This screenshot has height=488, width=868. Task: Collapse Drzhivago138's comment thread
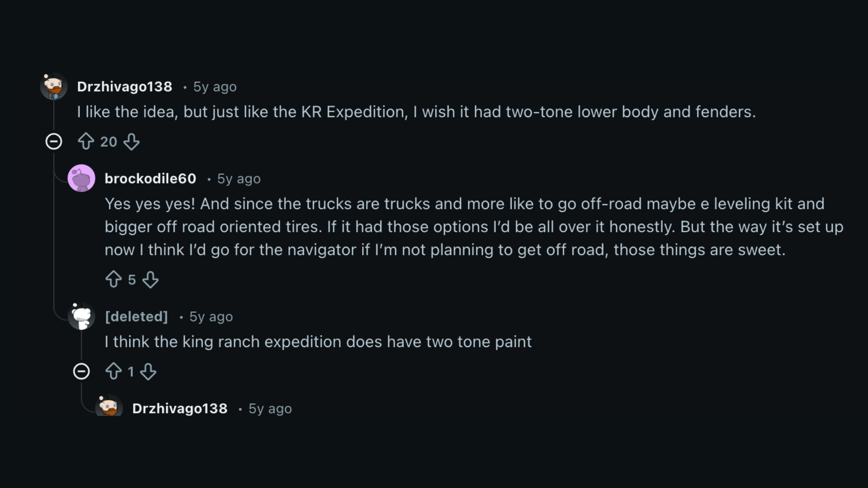point(54,141)
